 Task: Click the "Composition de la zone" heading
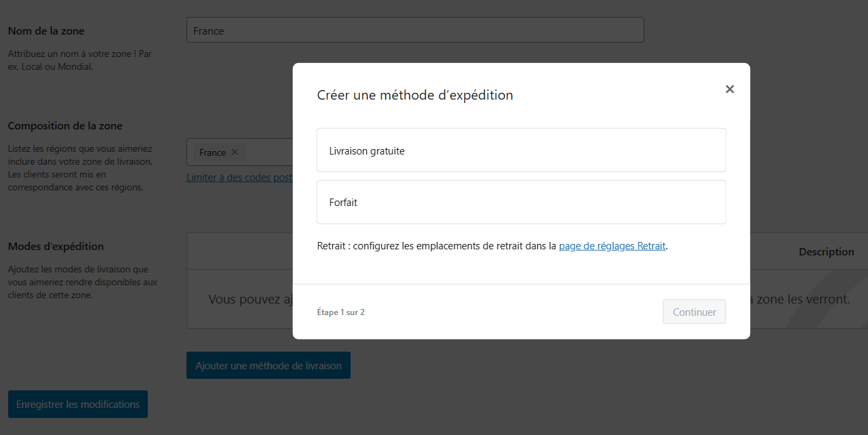click(x=64, y=125)
